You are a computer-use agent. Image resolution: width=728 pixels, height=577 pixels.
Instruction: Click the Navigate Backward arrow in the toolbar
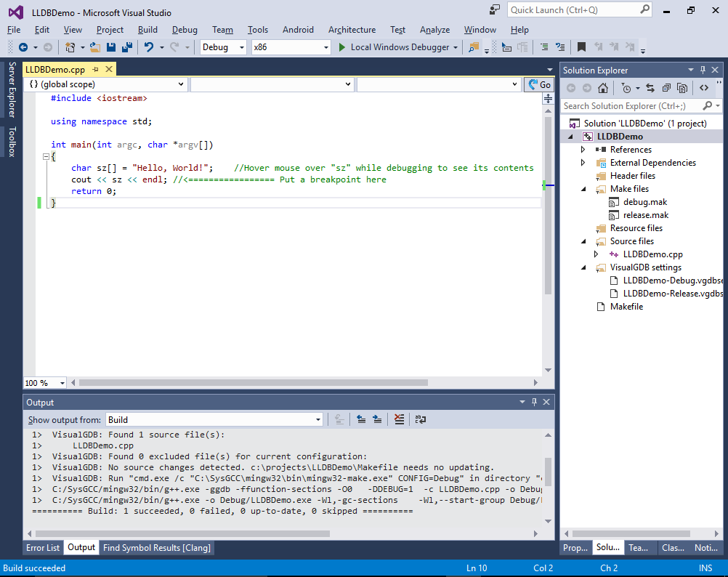point(23,47)
